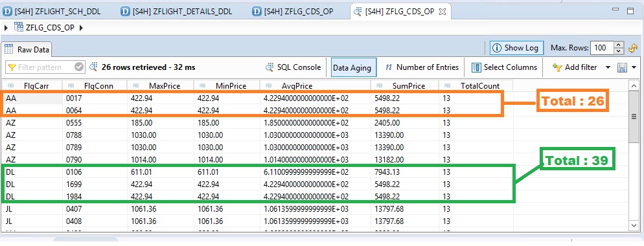The height and width of the screenshot is (246, 644).
Task: Click the ZFLG_CDS_OP breadcrumb table icon
Action: coord(19,28)
